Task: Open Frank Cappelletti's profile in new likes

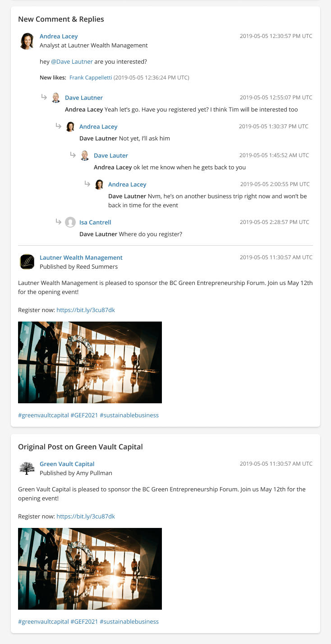Action: (x=91, y=78)
